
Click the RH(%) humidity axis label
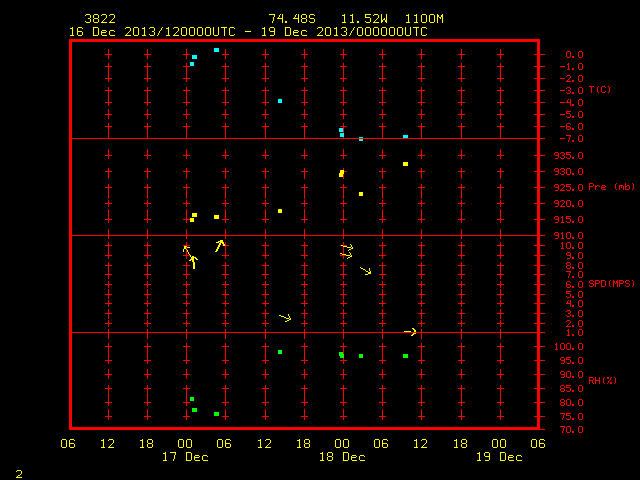pyautogui.click(x=602, y=380)
